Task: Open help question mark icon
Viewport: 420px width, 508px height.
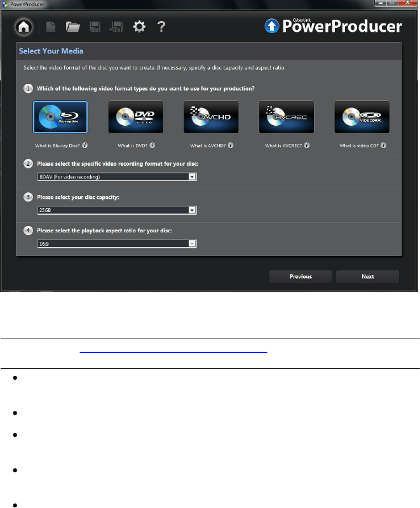Action: (x=161, y=27)
